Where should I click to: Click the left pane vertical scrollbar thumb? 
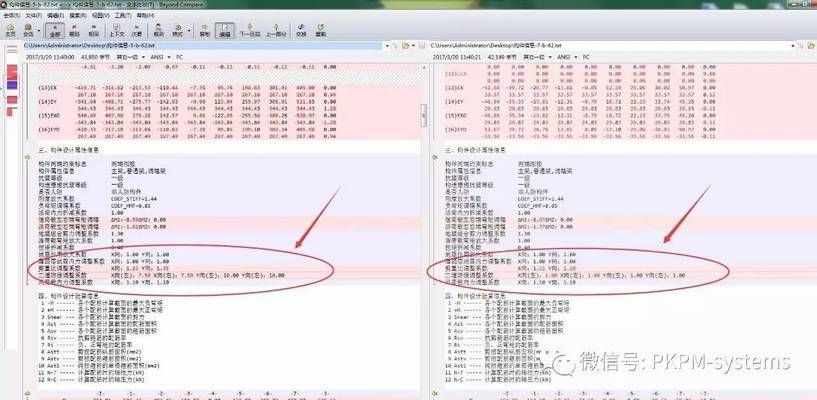point(424,116)
